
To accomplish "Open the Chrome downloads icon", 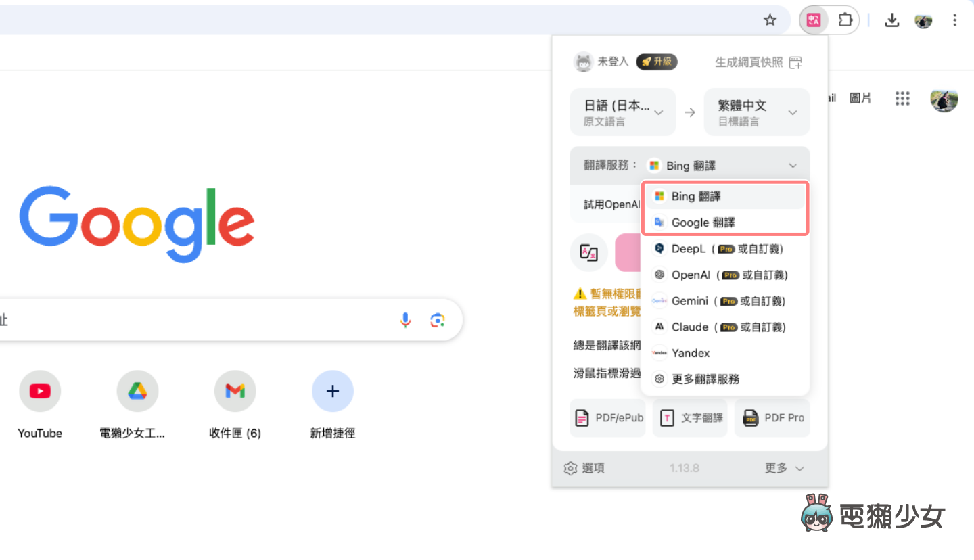I will click(892, 20).
